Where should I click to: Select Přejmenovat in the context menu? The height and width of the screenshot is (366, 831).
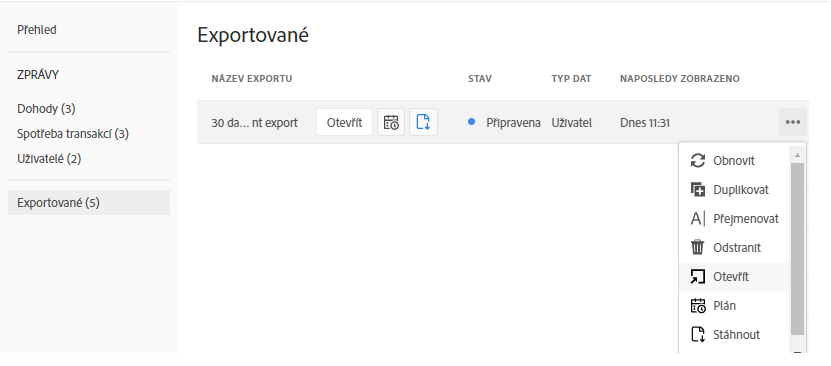click(734, 219)
